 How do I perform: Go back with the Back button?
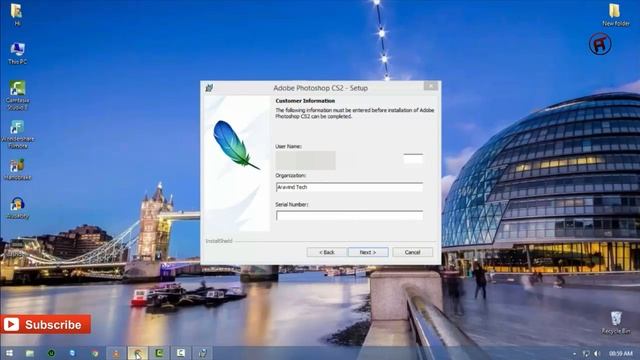coord(327,252)
